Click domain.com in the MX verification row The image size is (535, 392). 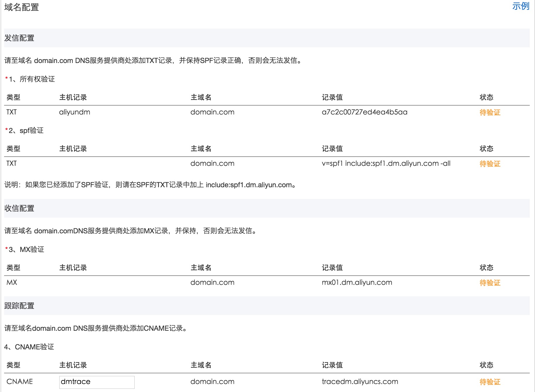click(212, 282)
